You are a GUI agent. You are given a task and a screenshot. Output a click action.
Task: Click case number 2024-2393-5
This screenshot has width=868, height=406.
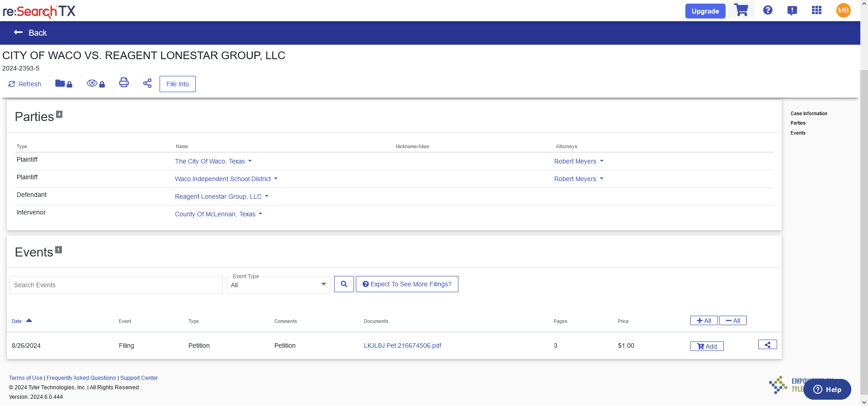(21, 68)
